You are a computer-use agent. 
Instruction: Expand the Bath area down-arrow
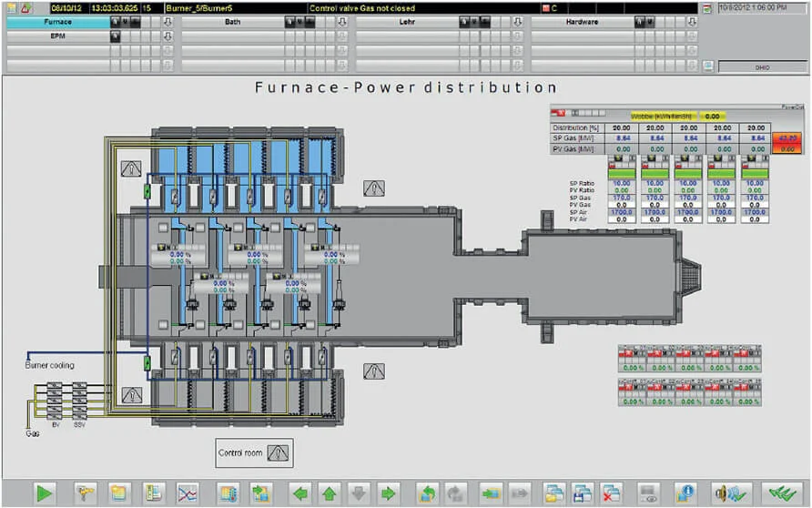(341, 22)
